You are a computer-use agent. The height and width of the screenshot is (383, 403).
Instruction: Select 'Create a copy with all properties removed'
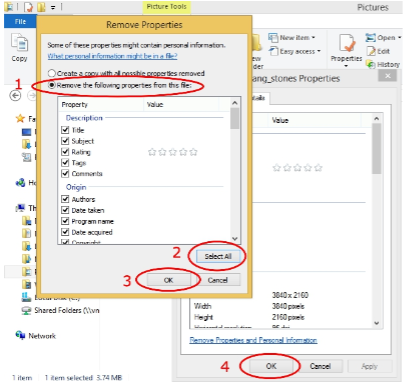point(51,73)
